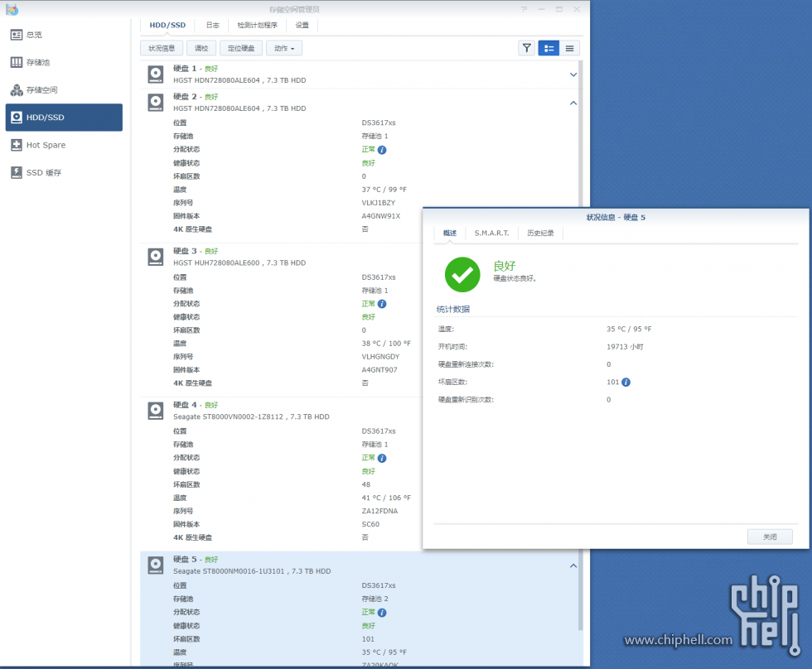Click the 19713 小时 power-on time value

[x=625, y=347]
